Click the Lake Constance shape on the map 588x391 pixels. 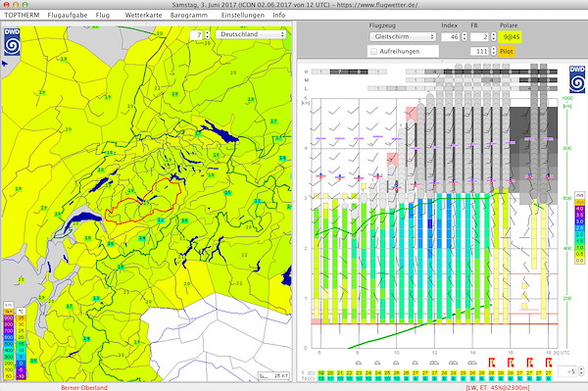pos(220,131)
